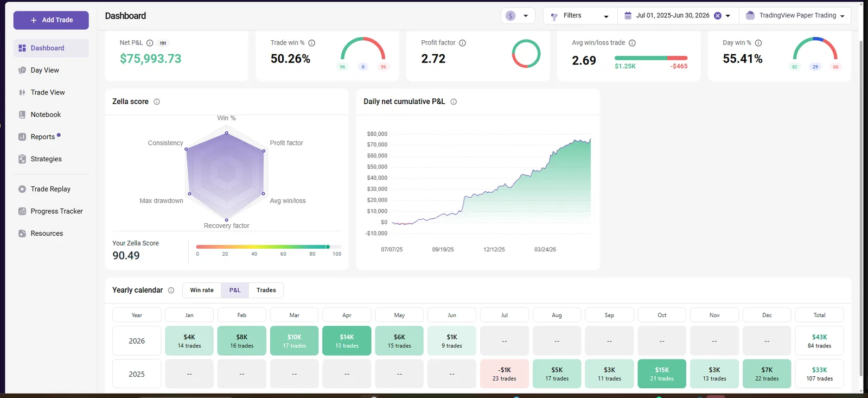Open the Strategies page

tap(51, 159)
